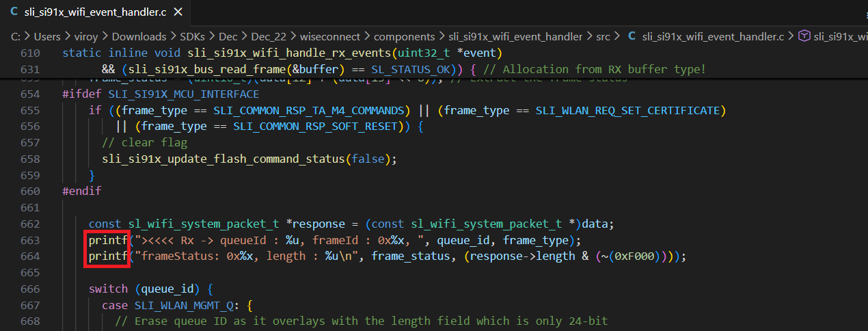The height and width of the screenshot is (331, 868).
Task: Select the src breadcrumb folder
Action: (x=604, y=36)
